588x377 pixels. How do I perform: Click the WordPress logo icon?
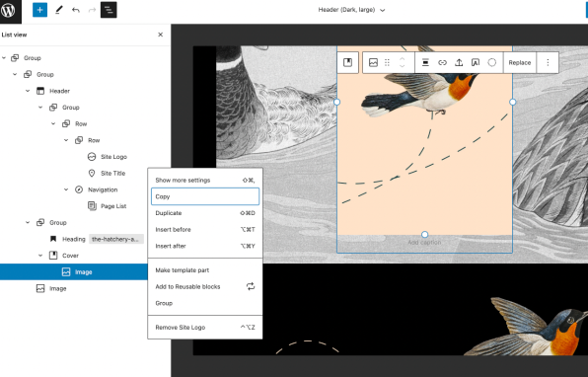tap(9, 10)
